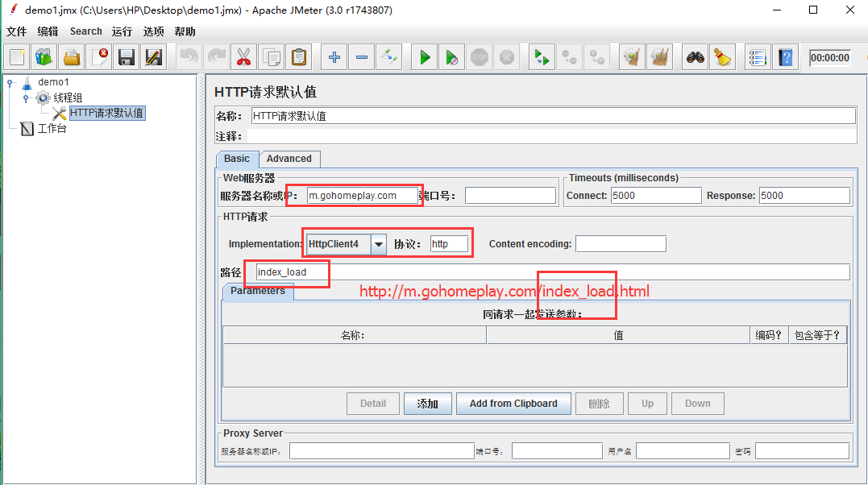Click the Toggle enable/disable icon
This screenshot has width=868, height=485.
click(x=389, y=57)
